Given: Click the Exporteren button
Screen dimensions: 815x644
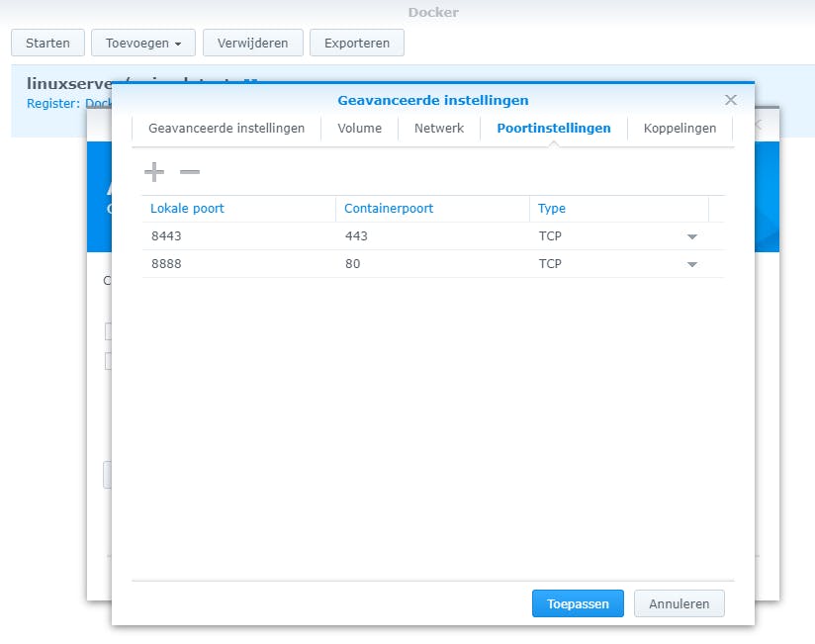Looking at the screenshot, I should (x=357, y=43).
